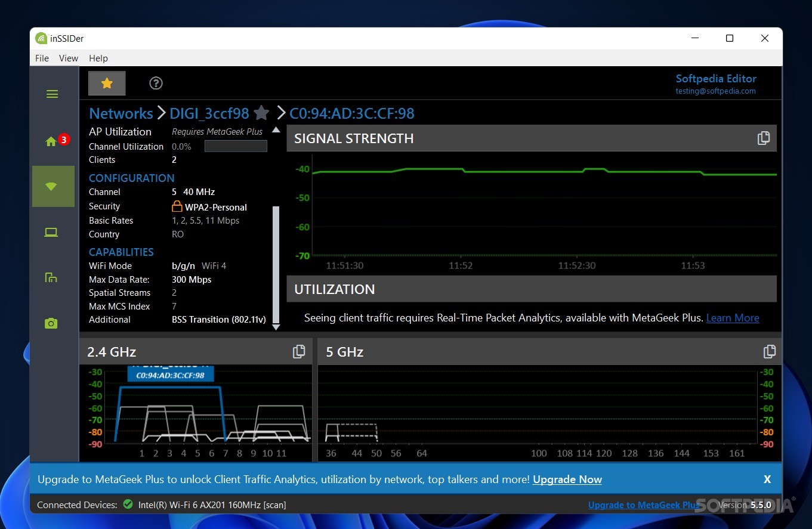The height and width of the screenshot is (529, 812).
Task: Select DIGI_3ccf98 breadcrumb
Action: coord(209,113)
